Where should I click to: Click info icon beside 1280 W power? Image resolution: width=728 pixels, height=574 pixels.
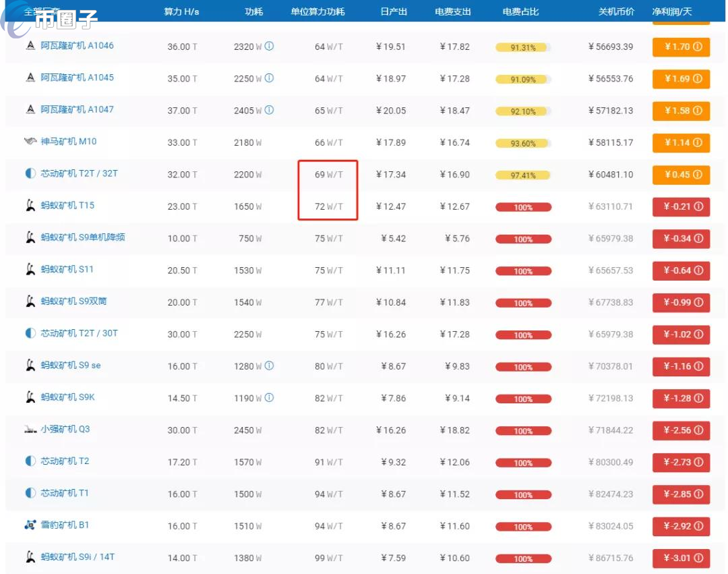tap(269, 366)
